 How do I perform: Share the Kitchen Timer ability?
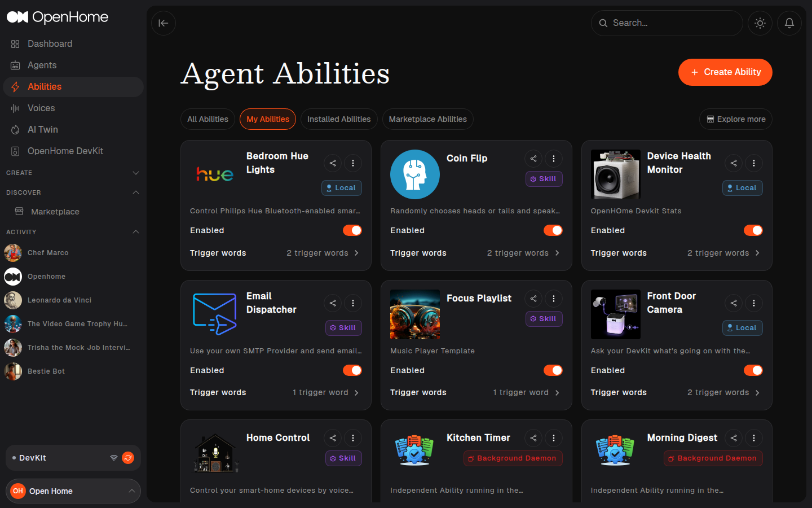(533, 438)
